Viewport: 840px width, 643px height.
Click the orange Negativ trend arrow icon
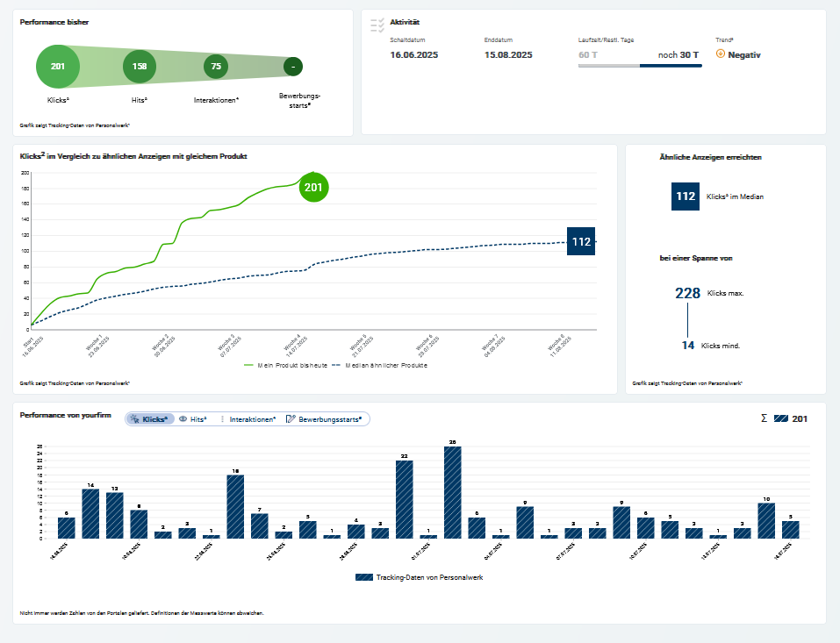point(720,54)
